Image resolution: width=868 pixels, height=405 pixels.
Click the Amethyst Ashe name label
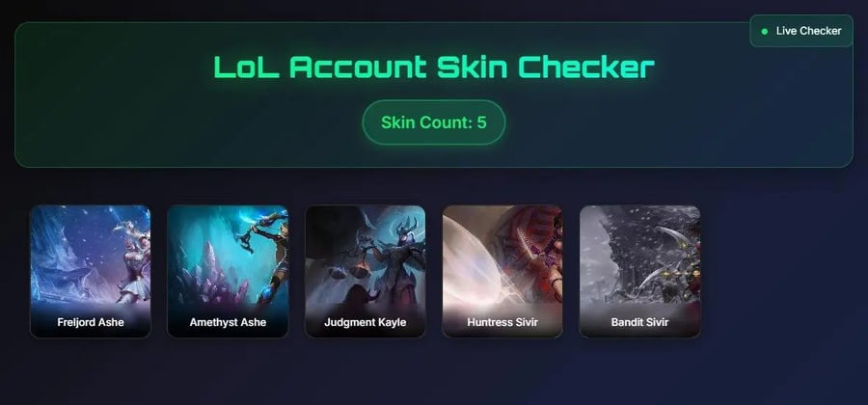228,322
